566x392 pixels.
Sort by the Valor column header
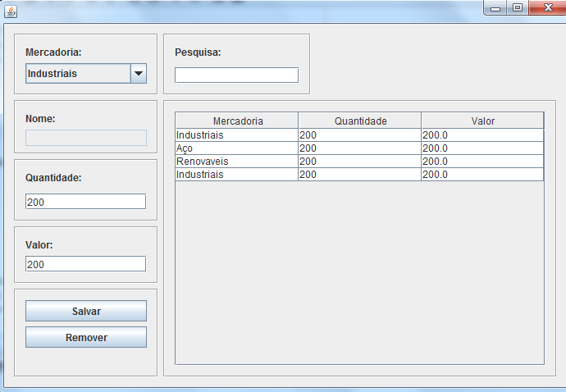tap(482, 121)
